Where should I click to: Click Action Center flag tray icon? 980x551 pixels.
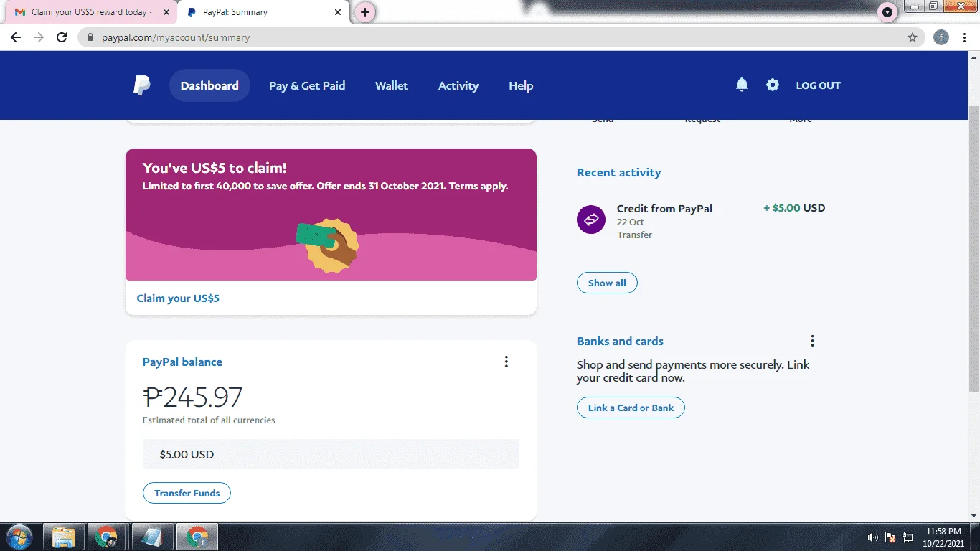tap(890, 537)
